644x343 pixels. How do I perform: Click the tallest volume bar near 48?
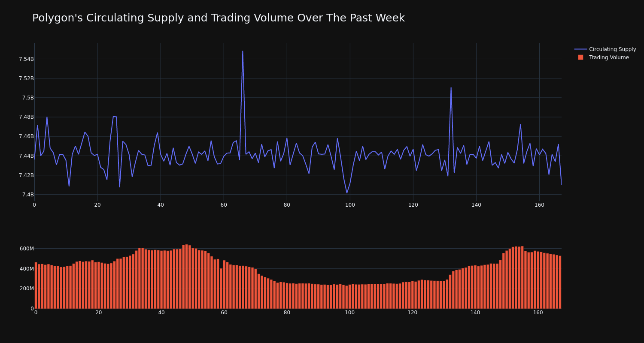[186, 277]
